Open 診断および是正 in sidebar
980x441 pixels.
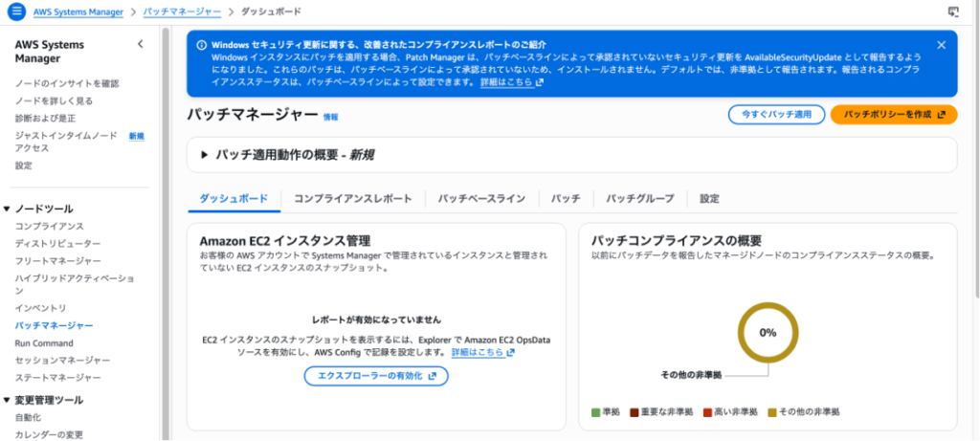45,118
